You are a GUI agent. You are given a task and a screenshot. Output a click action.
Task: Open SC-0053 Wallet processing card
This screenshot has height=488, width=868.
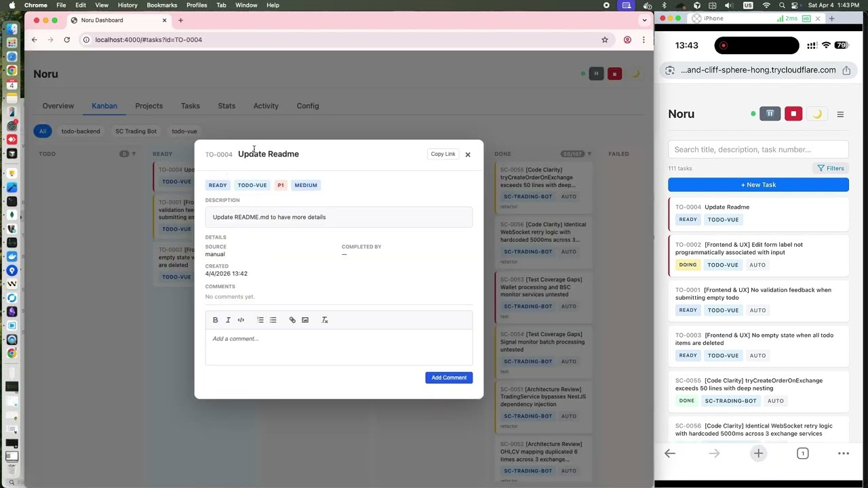(543, 298)
